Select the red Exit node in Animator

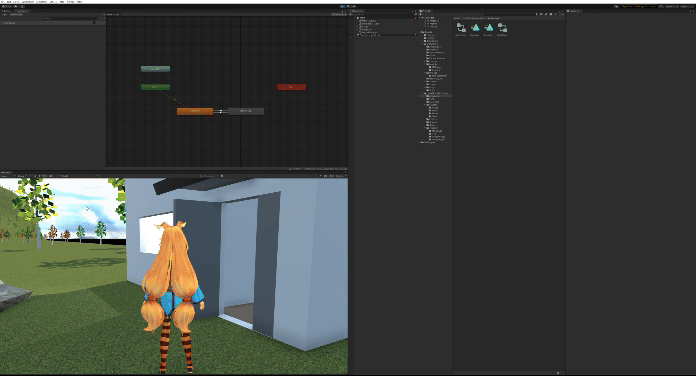(291, 87)
